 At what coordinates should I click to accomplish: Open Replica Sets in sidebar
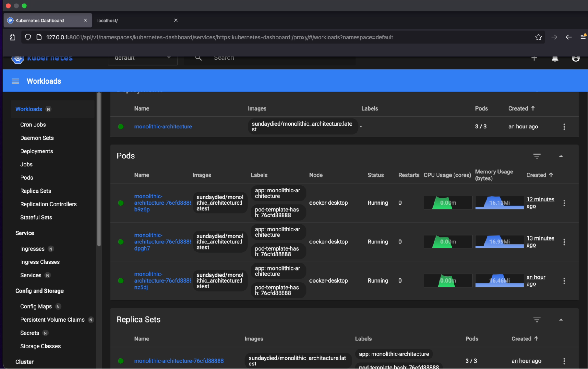tap(36, 191)
